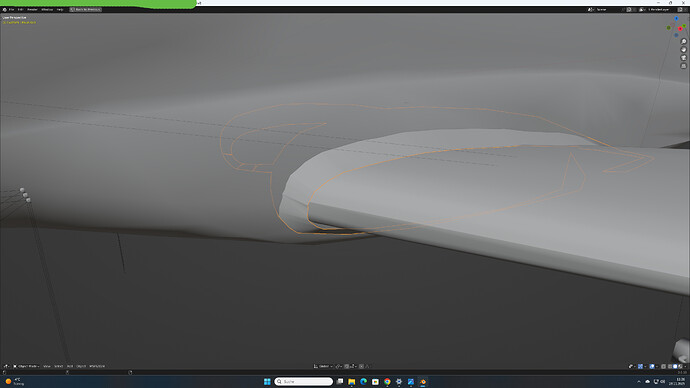
Task: Open the File menu
Action: (11, 9)
